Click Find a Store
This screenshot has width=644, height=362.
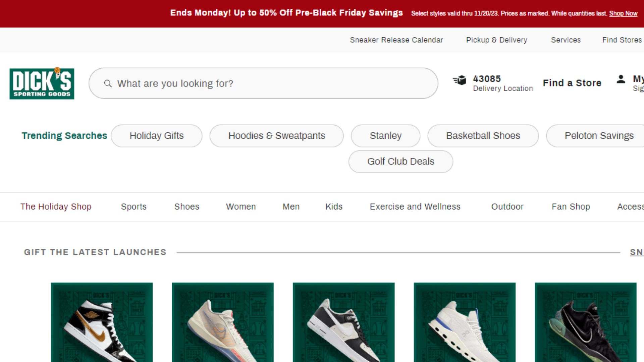(572, 83)
